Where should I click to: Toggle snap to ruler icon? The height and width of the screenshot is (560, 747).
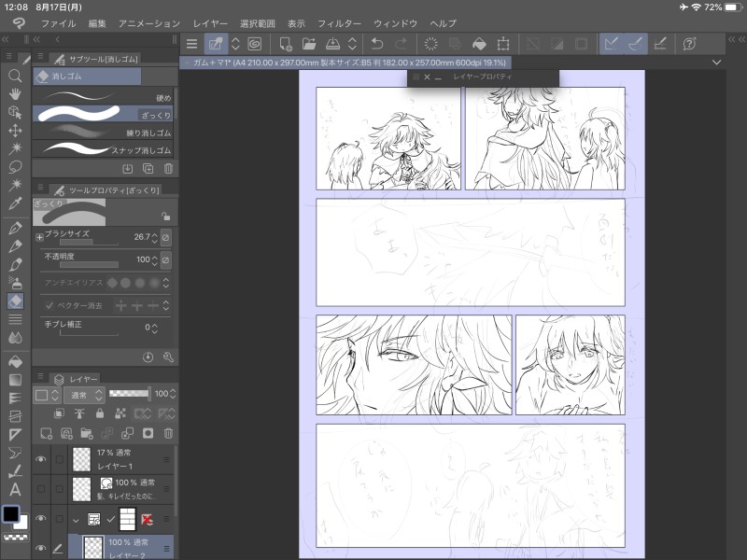coord(612,44)
